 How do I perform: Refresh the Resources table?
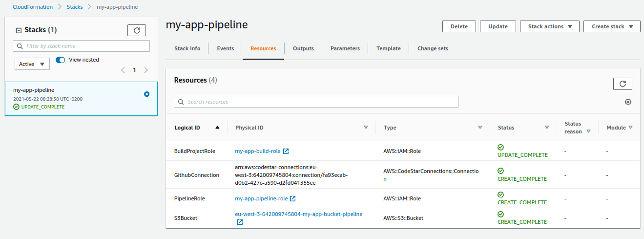623,84
